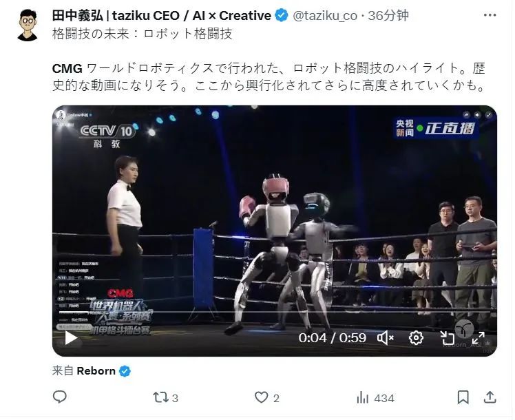Bookmark this tweet

pyautogui.click(x=463, y=397)
